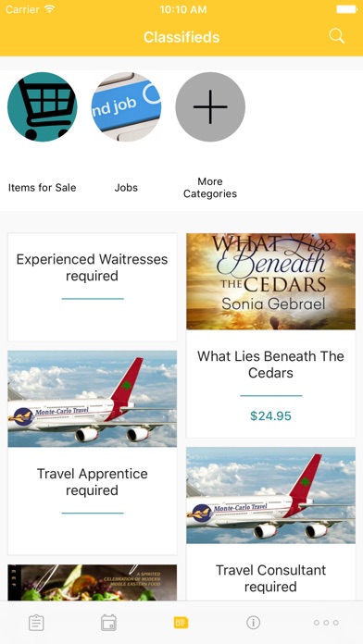Open Experienced Waitresses required listing
363x644 pixels.
tap(92, 287)
